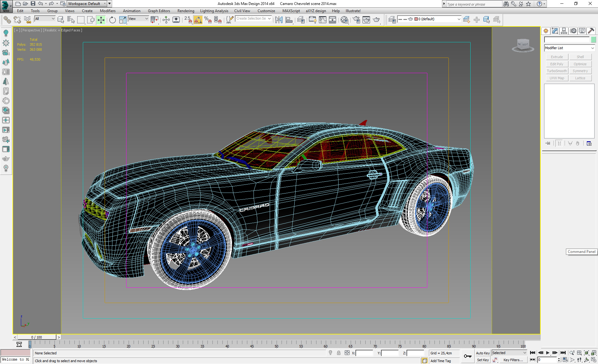The height and width of the screenshot is (364, 598).
Task: Click the Render Production teapot
Action: tap(377, 20)
